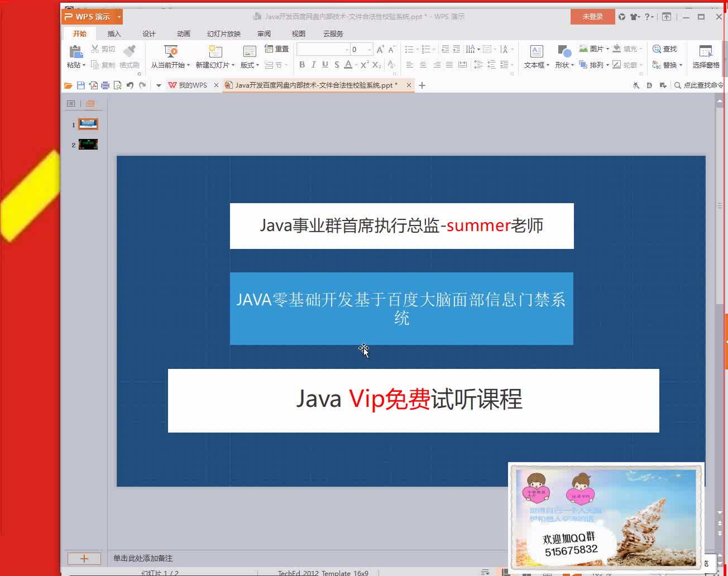Toggle superscript formatting
This screenshot has height=576, width=728.
(x=365, y=65)
